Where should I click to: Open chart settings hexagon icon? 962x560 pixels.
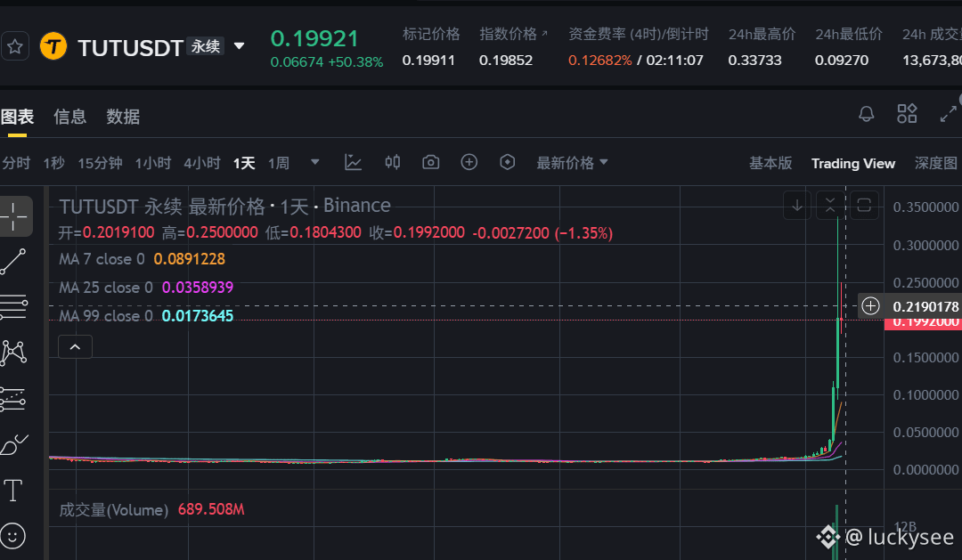point(508,162)
